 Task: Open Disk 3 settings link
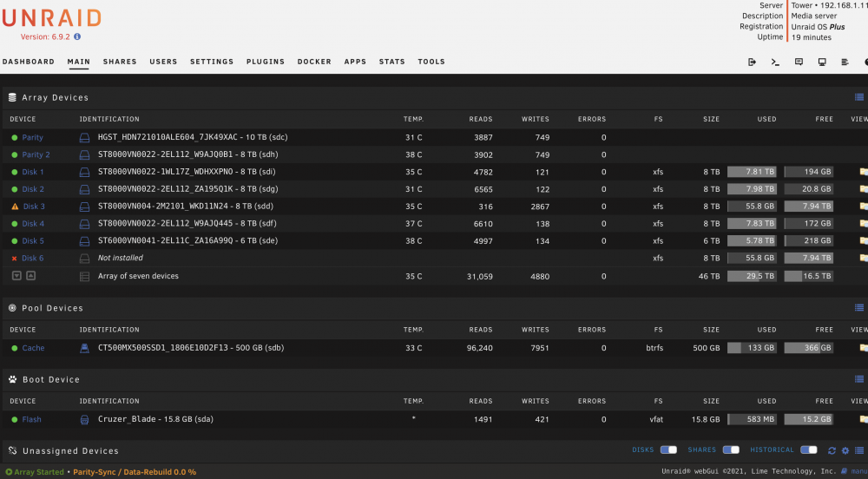(x=34, y=207)
